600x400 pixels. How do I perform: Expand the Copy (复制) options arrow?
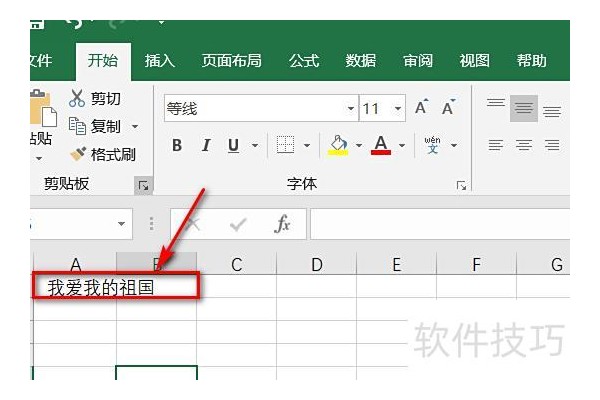(x=135, y=126)
